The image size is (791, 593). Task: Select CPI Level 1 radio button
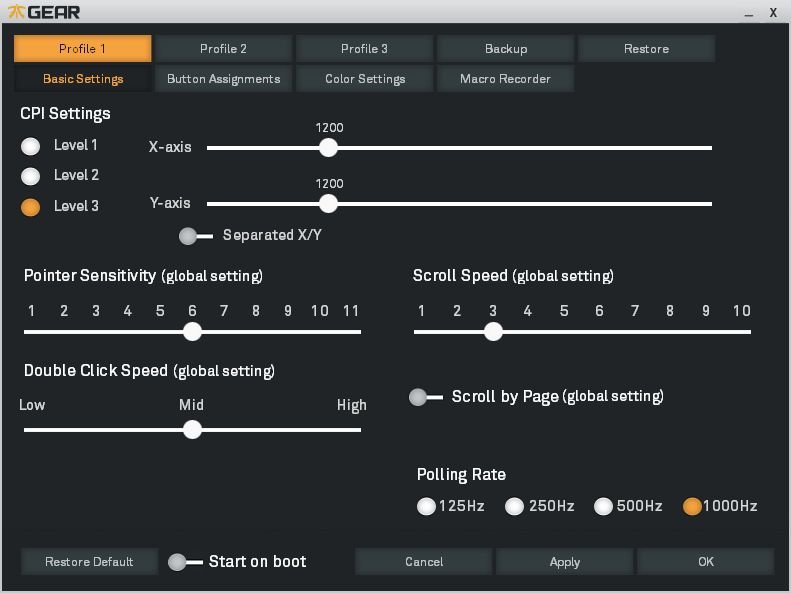click(31, 146)
